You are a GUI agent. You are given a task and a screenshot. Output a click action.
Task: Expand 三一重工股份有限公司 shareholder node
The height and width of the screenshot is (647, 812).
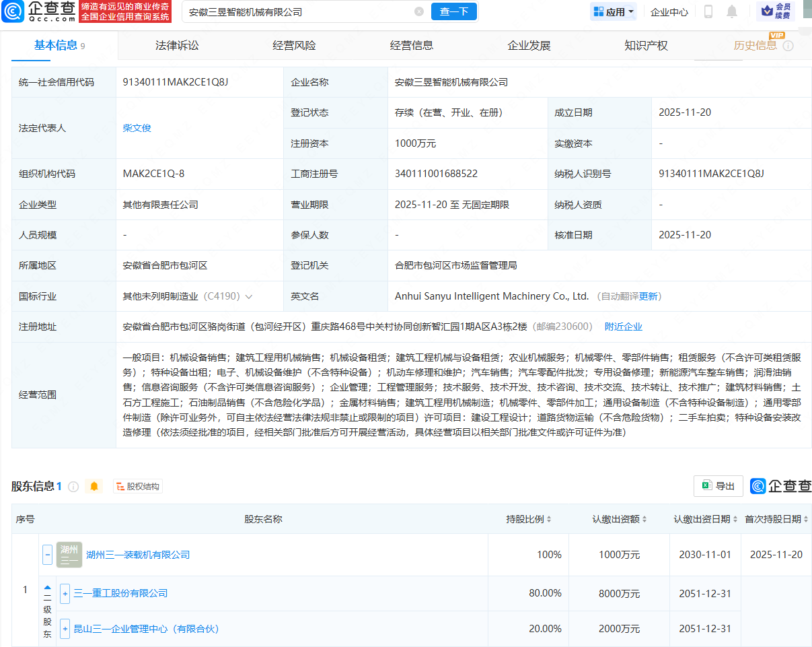click(64, 593)
